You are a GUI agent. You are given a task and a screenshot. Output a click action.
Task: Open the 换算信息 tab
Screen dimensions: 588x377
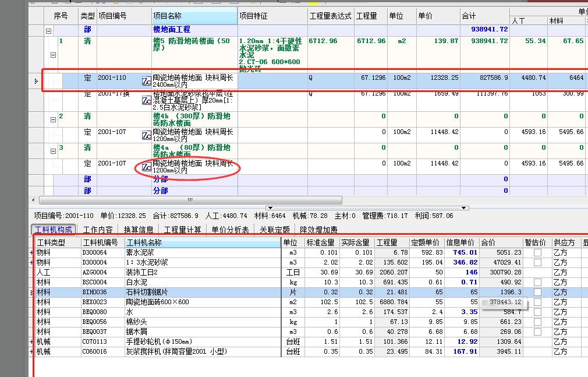click(139, 230)
